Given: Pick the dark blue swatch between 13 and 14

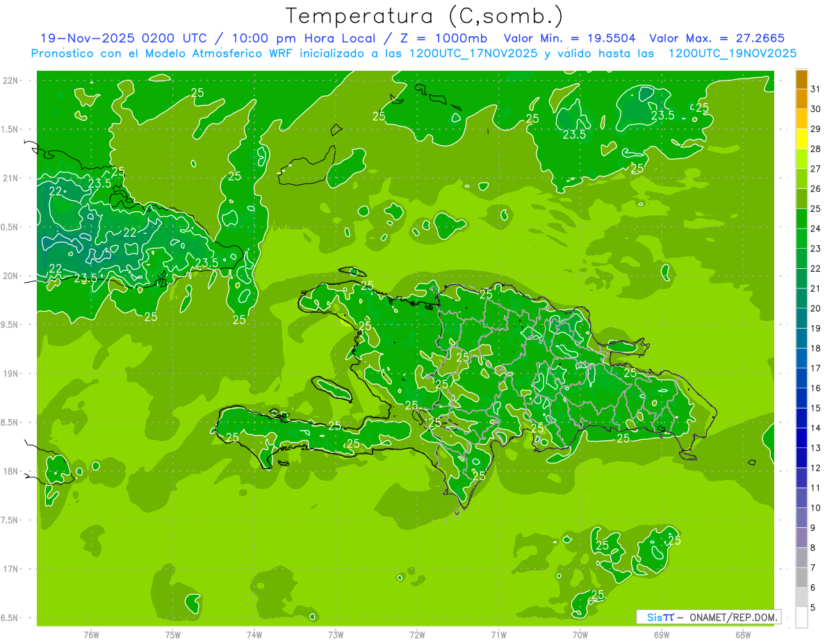Looking at the screenshot, I should click(801, 438).
